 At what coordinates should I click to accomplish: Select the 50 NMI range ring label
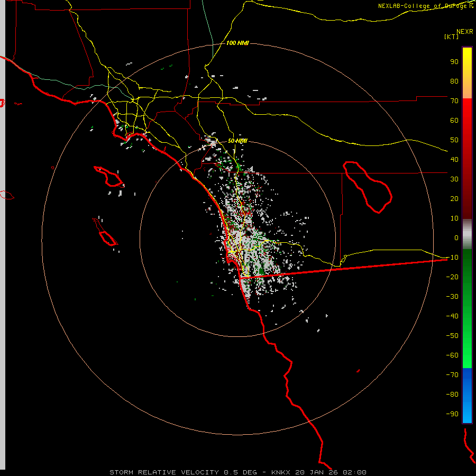[x=237, y=141]
